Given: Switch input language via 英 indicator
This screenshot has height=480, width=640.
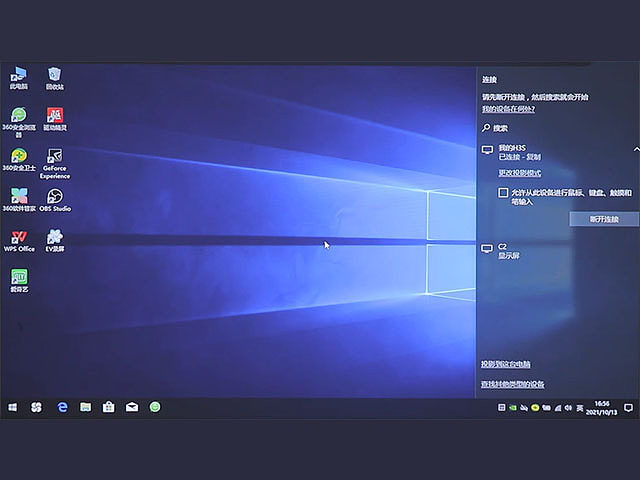Looking at the screenshot, I should [x=580, y=408].
